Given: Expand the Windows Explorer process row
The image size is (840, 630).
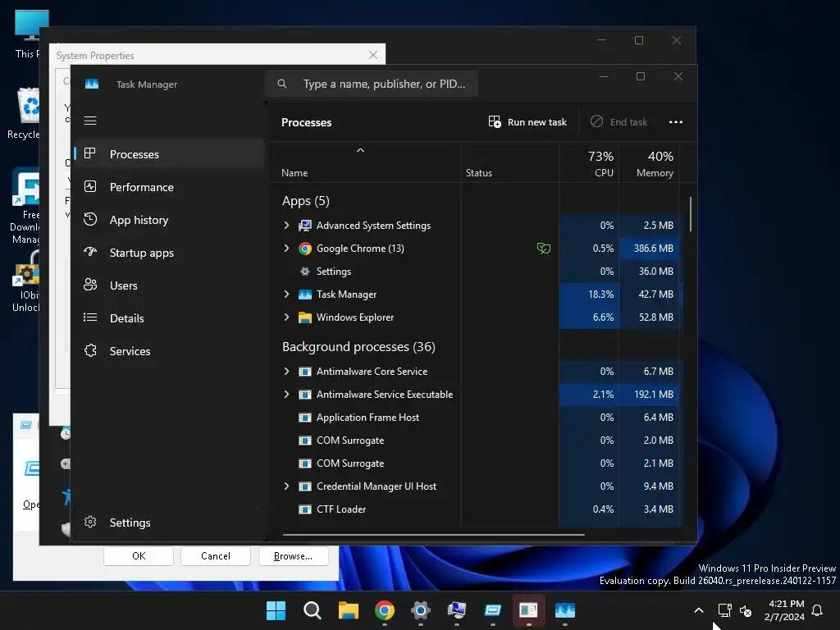Looking at the screenshot, I should (286, 317).
